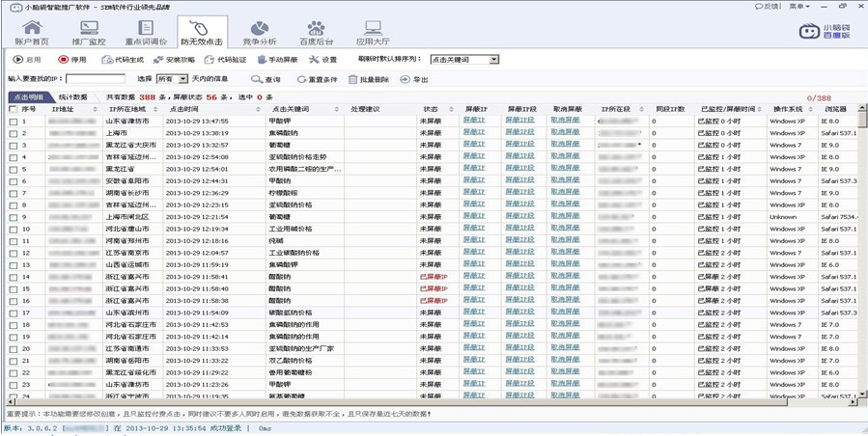Open the 竞争分析 pie chart icon
The height and width of the screenshot is (436, 868).
pyautogui.click(x=259, y=34)
